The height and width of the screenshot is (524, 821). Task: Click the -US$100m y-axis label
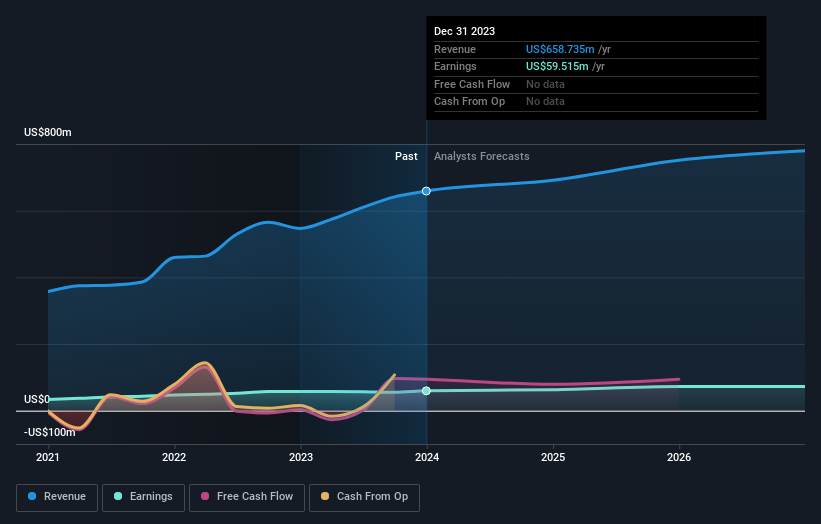[50, 432]
